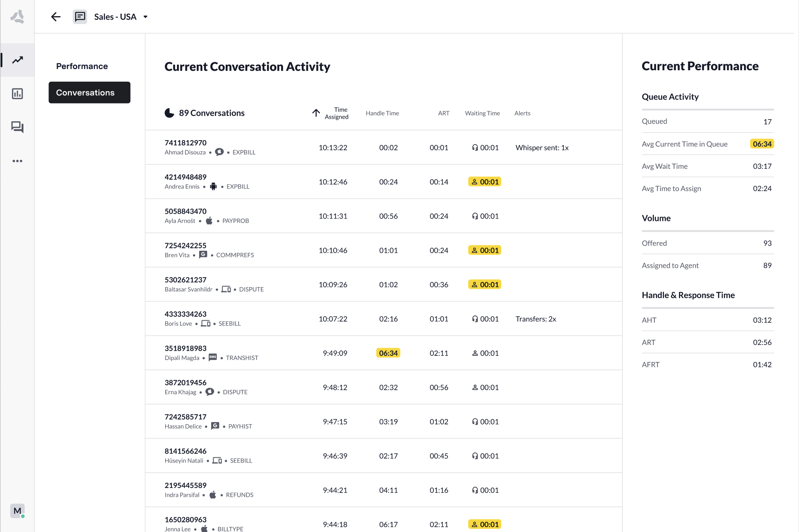This screenshot has height=532, width=799.
Task: Expand the Sales - USA queue dropdown
Action: click(x=145, y=17)
